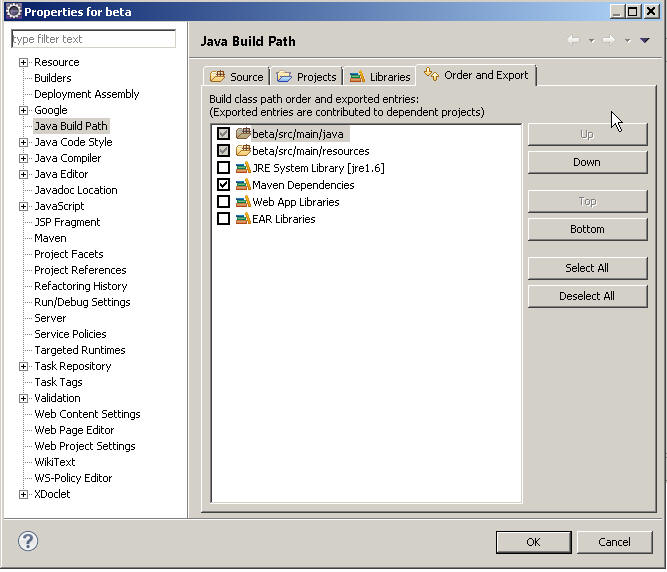
Task: Select Java Build Path tree item
Action: pyautogui.click(x=71, y=126)
